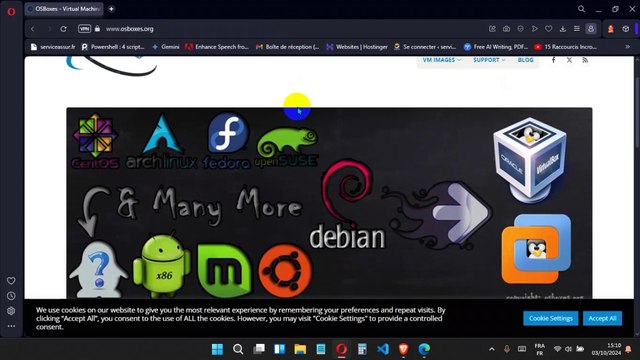Screen dimensions: 640x360
Task: Show hidden system tray icons
Action: point(492,349)
